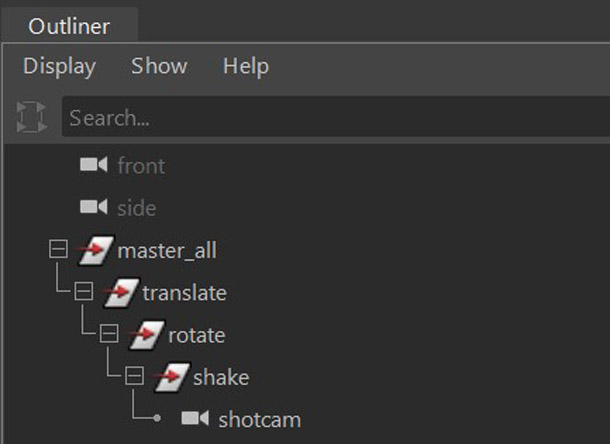Image resolution: width=610 pixels, height=444 pixels.
Task: Select the shotcam node label
Action: (x=259, y=419)
